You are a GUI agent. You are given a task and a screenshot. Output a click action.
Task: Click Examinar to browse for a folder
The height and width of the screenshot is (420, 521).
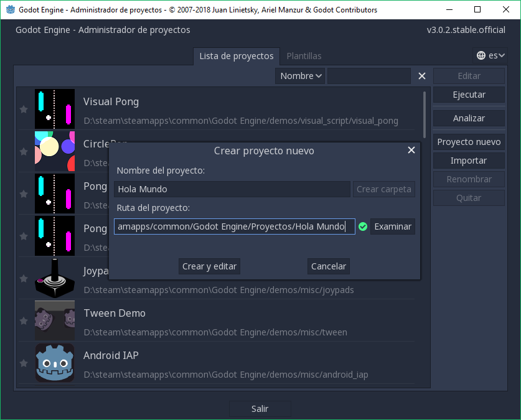pyautogui.click(x=392, y=226)
